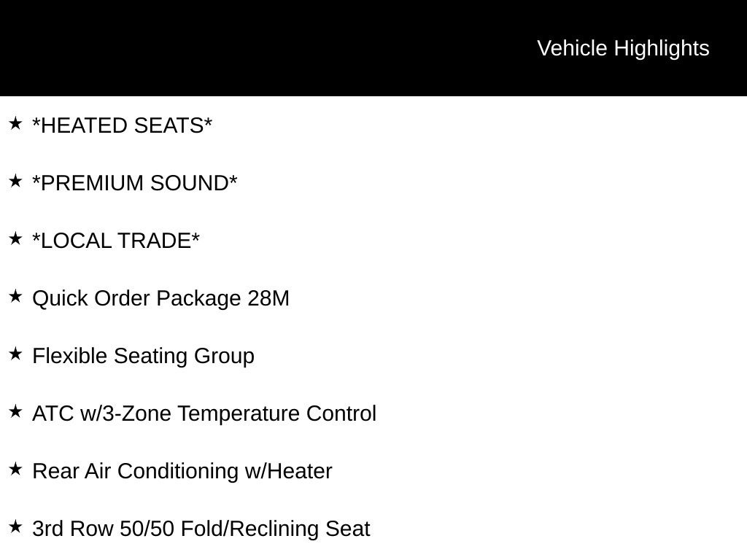Screen dimensions: 747x560
Task: Click the star icon beside HEATED SEATS
Action: 15,123
